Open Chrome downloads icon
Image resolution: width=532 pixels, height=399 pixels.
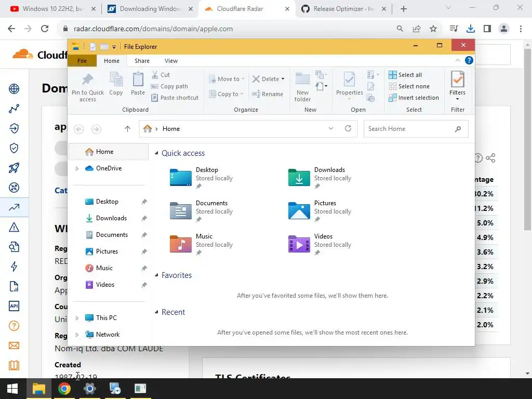coord(470,29)
